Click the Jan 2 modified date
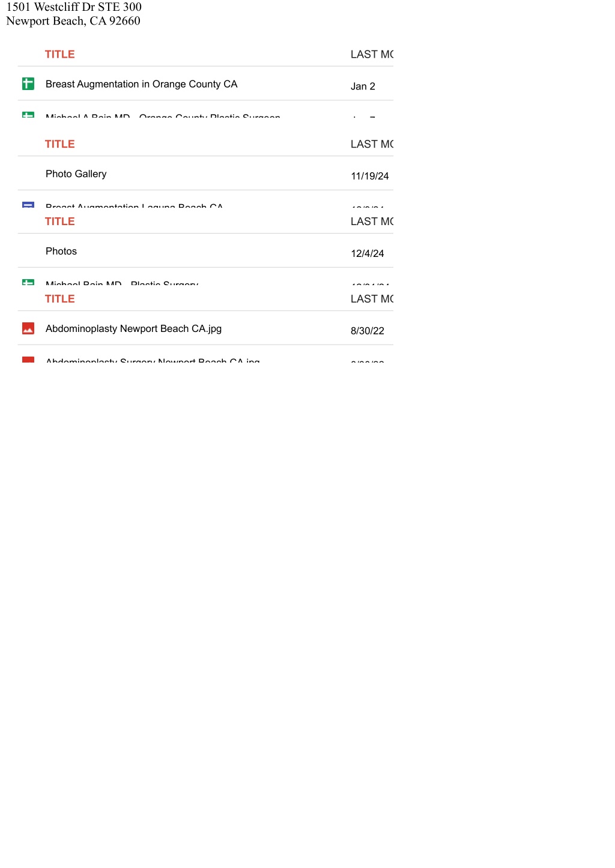The image size is (615, 868). (x=363, y=86)
